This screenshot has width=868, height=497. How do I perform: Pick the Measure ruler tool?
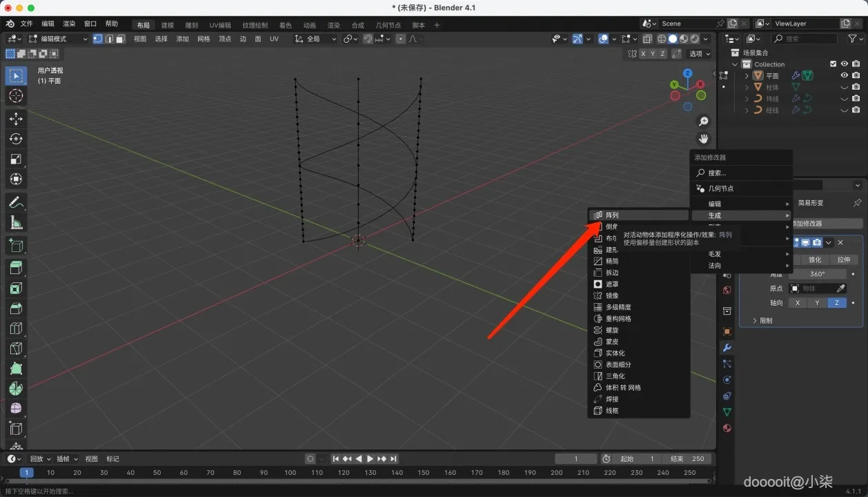(16, 223)
